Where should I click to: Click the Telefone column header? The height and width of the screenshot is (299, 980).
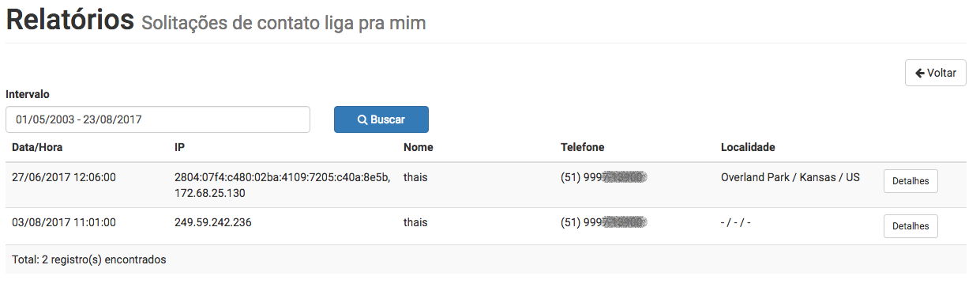coord(583,147)
